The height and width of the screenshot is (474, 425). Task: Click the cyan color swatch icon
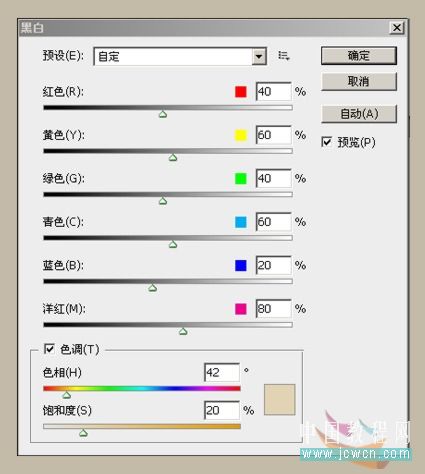pyautogui.click(x=241, y=222)
